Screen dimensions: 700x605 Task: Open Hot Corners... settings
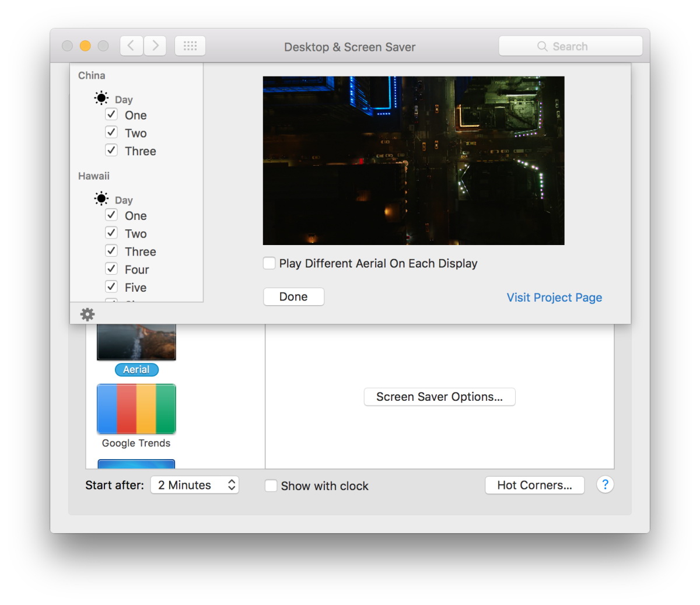[534, 485]
